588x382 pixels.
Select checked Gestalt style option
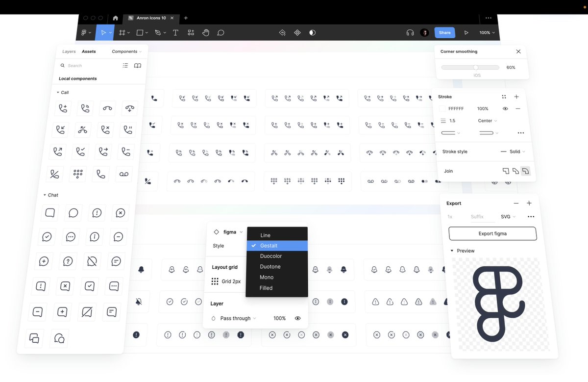[x=277, y=246]
